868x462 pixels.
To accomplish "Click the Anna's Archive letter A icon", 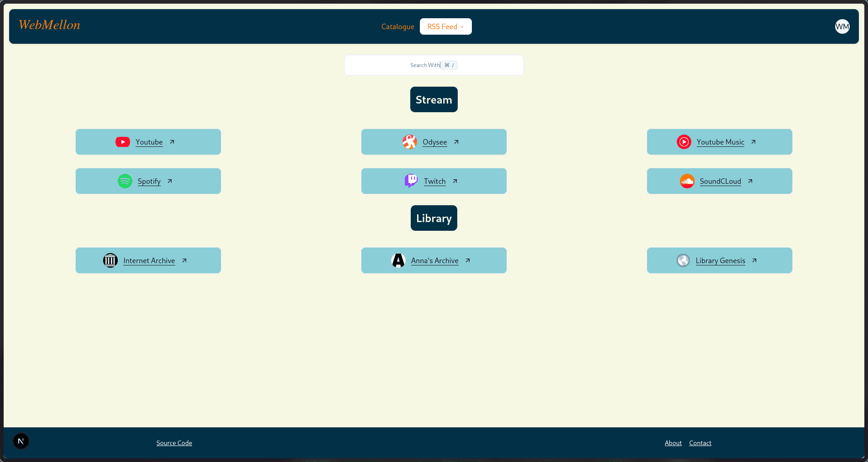I will [398, 260].
